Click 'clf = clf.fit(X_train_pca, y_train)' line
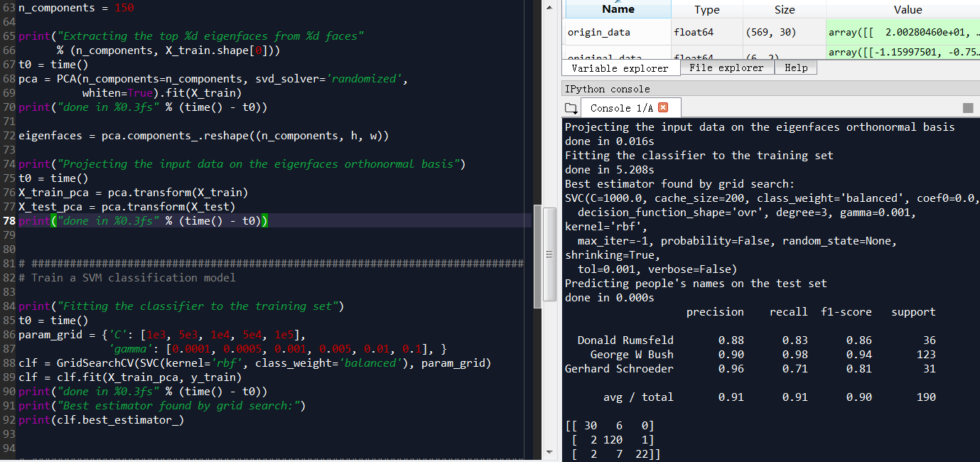The width and height of the screenshot is (980, 462). (130, 377)
